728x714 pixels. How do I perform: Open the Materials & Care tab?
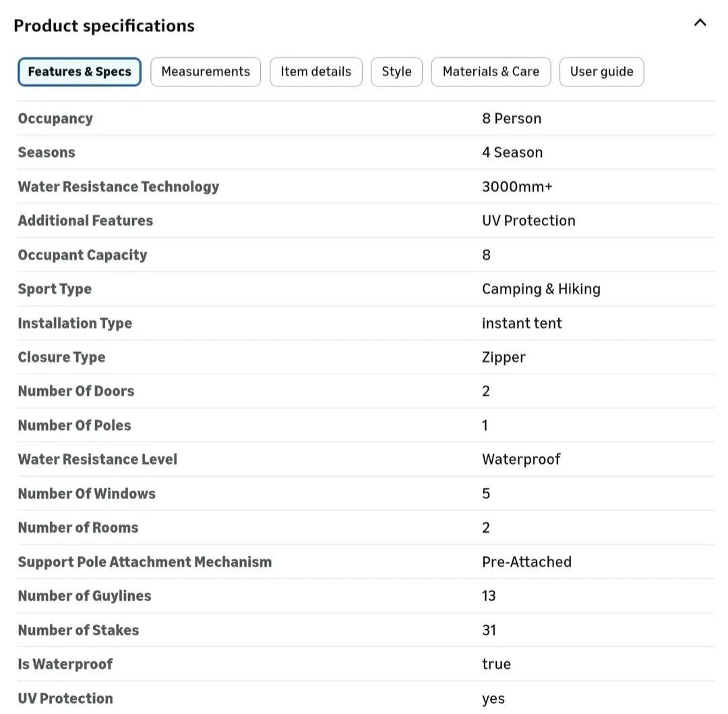coord(491,72)
